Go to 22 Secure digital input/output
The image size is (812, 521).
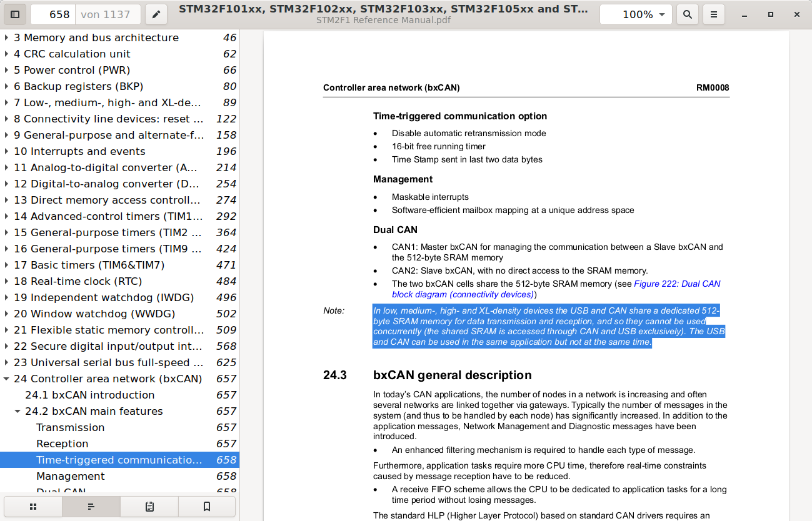(x=119, y=346)
